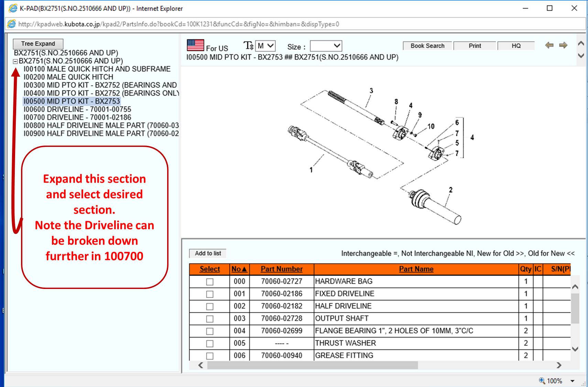Open the zoom level dropdown arrow

pos(573,381)
